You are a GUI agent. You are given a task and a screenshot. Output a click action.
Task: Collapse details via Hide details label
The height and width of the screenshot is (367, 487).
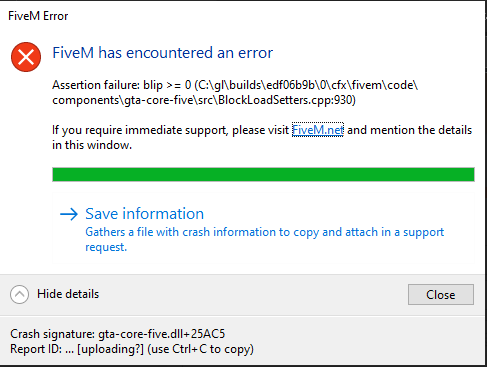pyautogui.click(x=68, y=294)
